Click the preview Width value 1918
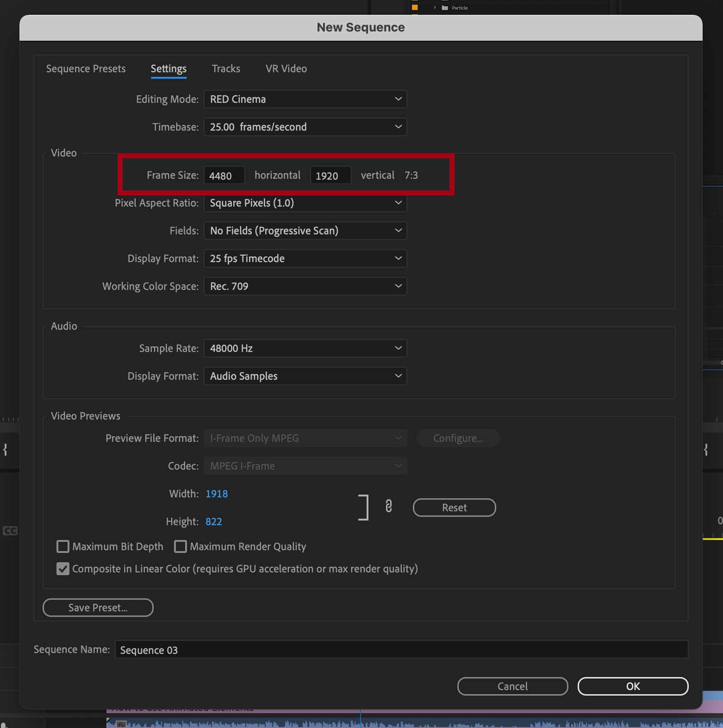Viewport: 723px width, 728px height. pyautogui.click(x=217, y=494)
